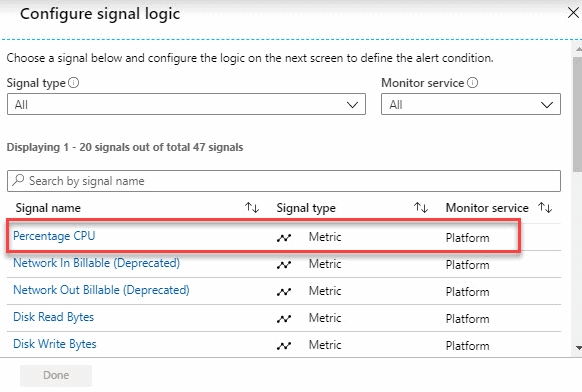The width and height of the screenshot is (582, 392).
Task: Click metric chart icon in Disk Read Bytes row
Action: (x=284, y=318)
